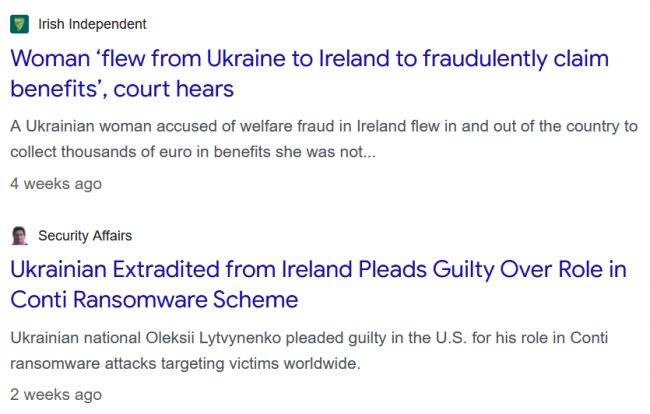Click the ellipsis ending first snippet
The image size is (650, 414).
coord(370,153)
